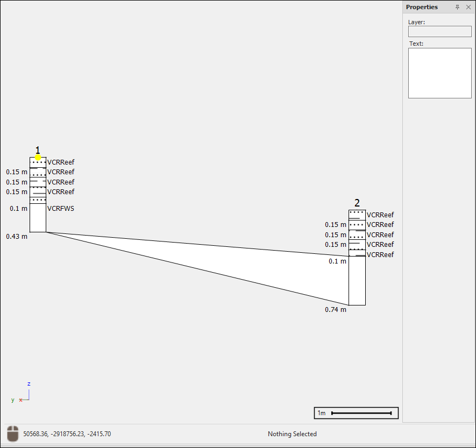Select the 0.43 m depth label
The height and width of the screenshot is (448, 476).
tap(17, 236)
